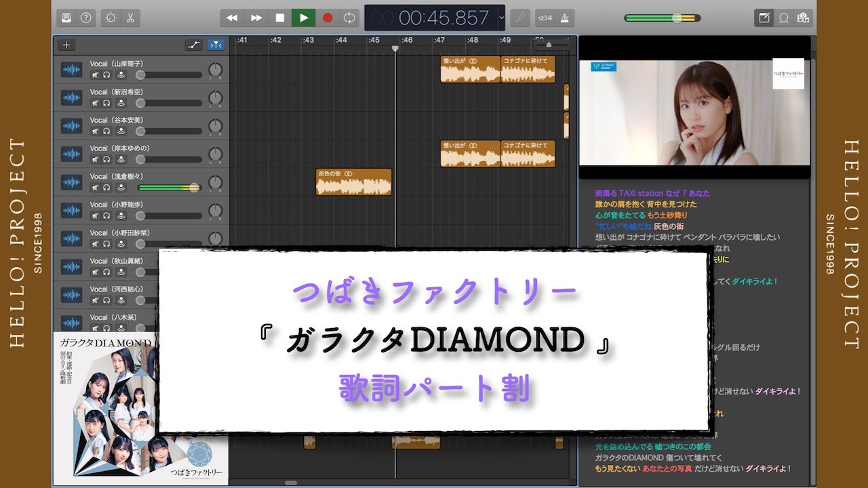This screenshot has width=868, height=488.
Task: Click the horizontal scrollbar under the tracks
Action: (x=291, y=483)
